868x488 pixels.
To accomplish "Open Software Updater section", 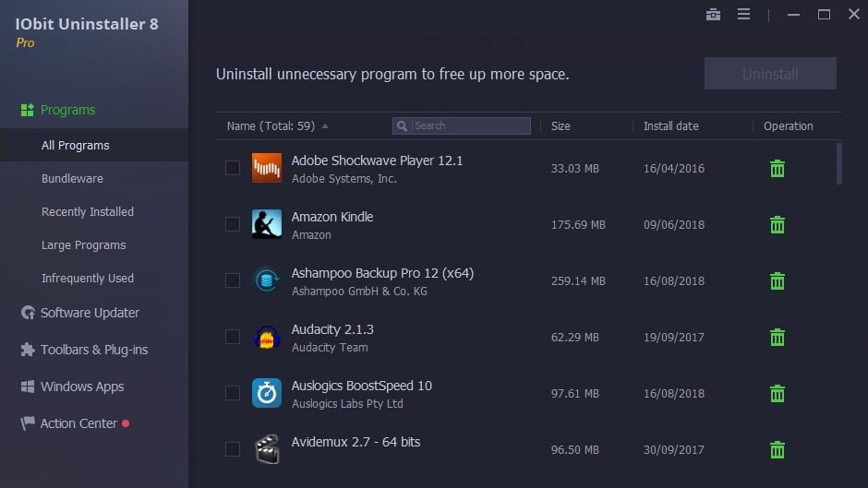I will tap(90, 313).
